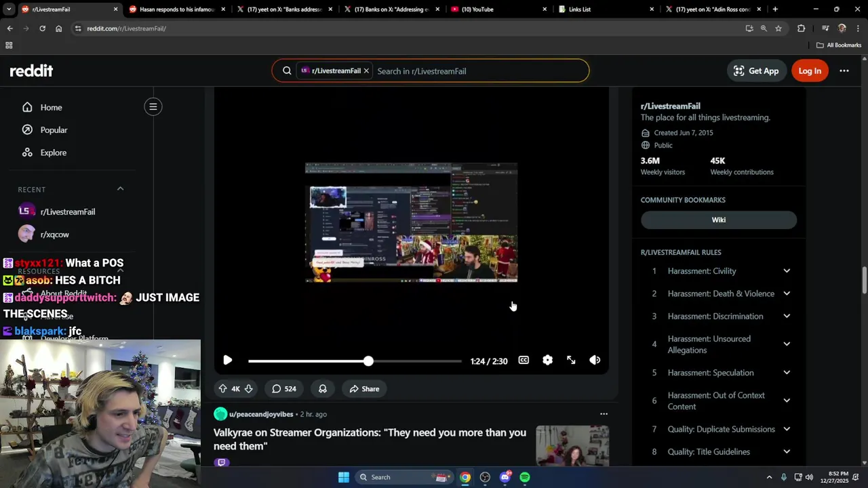Open Windows Start menu

[344, 477]
